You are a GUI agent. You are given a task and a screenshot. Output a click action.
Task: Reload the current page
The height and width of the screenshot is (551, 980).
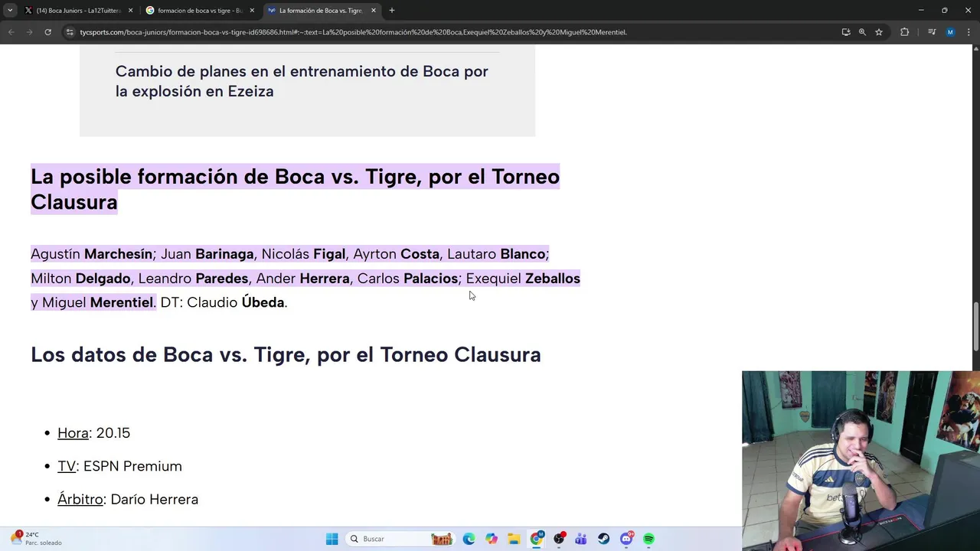point(47,32)
